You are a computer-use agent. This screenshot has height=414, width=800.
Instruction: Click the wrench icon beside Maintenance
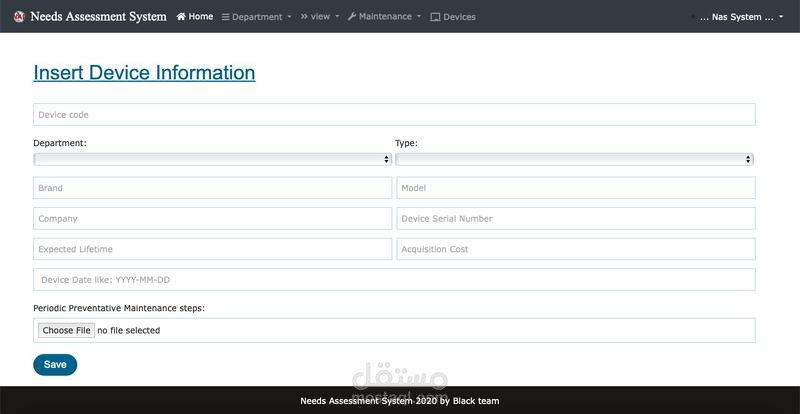352,16
